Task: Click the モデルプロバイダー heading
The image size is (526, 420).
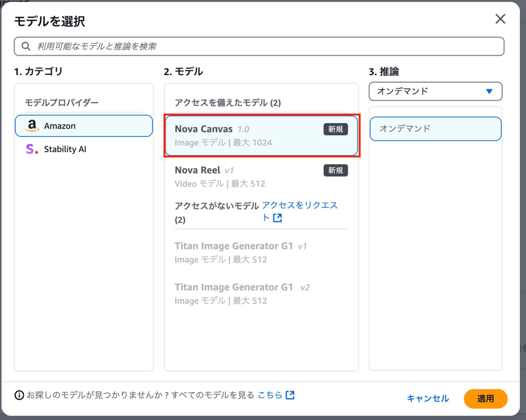Action: coord(62,102)
